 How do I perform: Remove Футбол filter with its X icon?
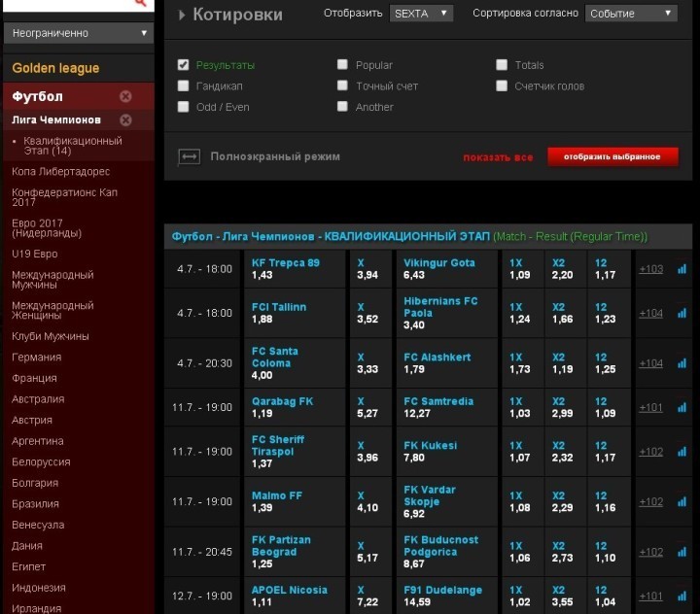(x=125, y=96)
